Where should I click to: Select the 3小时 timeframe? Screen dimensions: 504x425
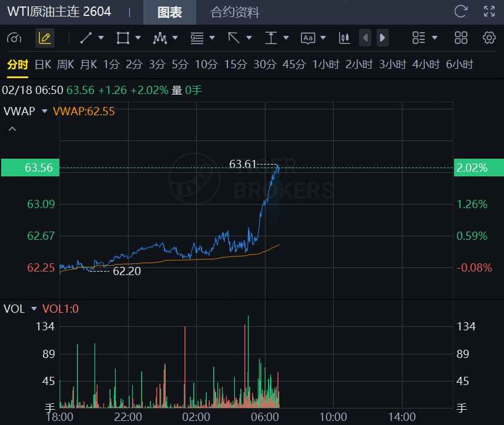pyautogui.click(x=392, y=64)
